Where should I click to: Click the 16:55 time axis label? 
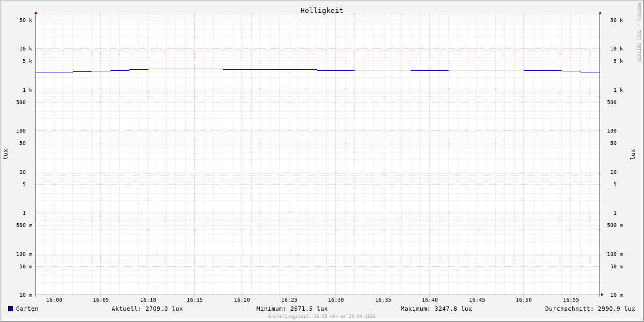pos(571,300)
